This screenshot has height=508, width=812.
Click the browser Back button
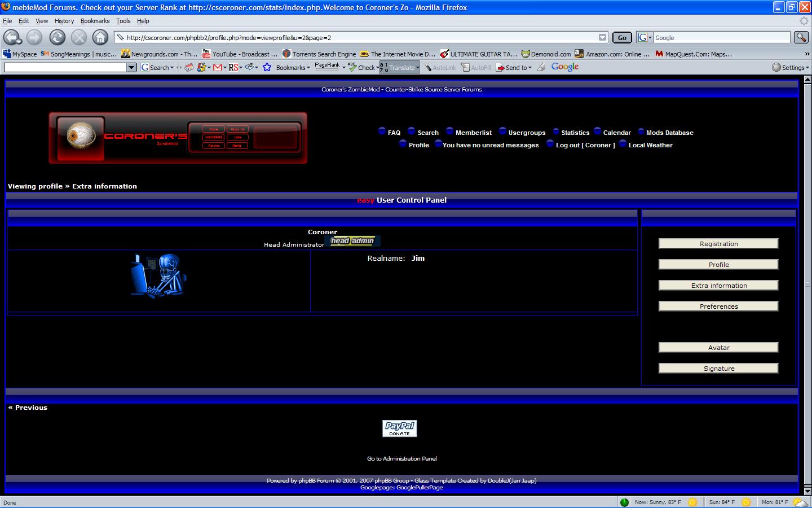[x=11, y=38]
